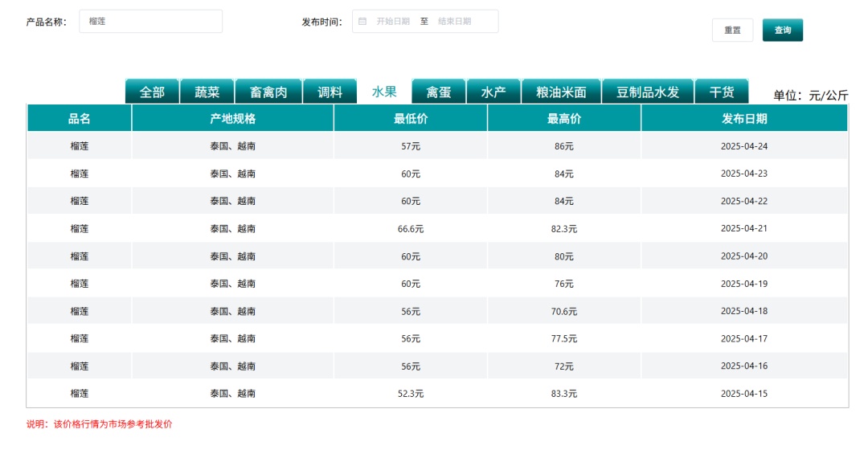Image resolution: width=868 pixels, height=454 pixels.
Task: Click the highest price 76元
Action: [564, 284]
